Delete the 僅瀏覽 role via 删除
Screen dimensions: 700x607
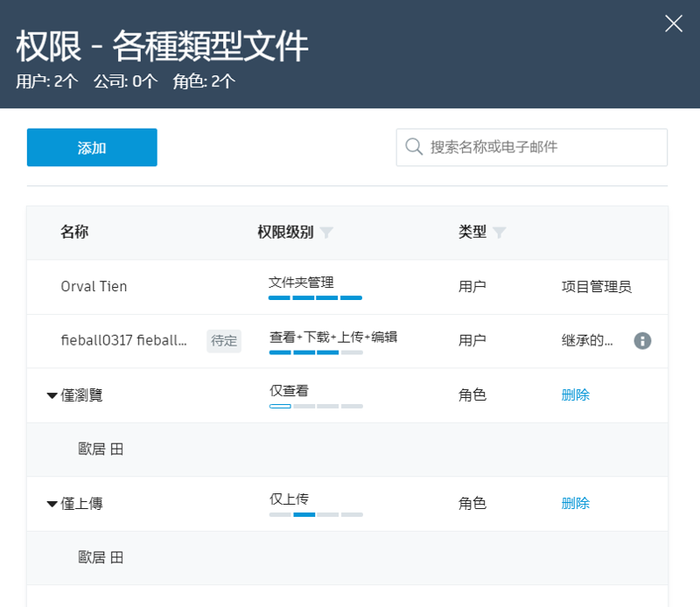click(x=576, y=395)
